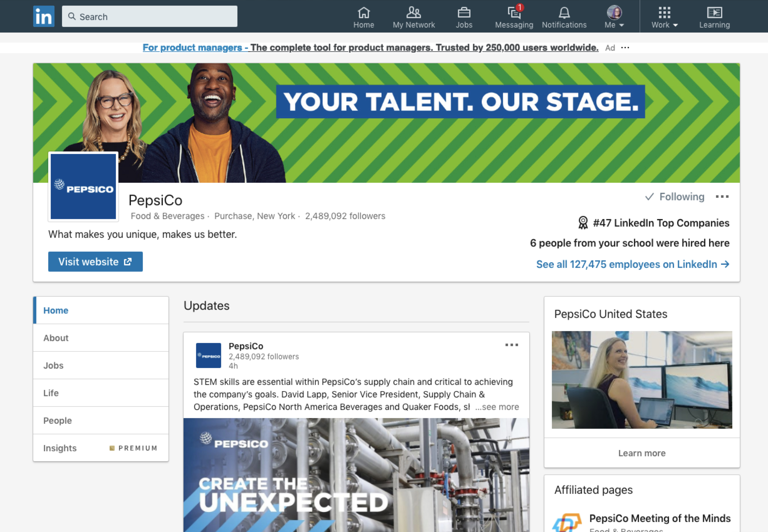
Task: Click the Meeting of the Minds logo
Action: point(567,522)
